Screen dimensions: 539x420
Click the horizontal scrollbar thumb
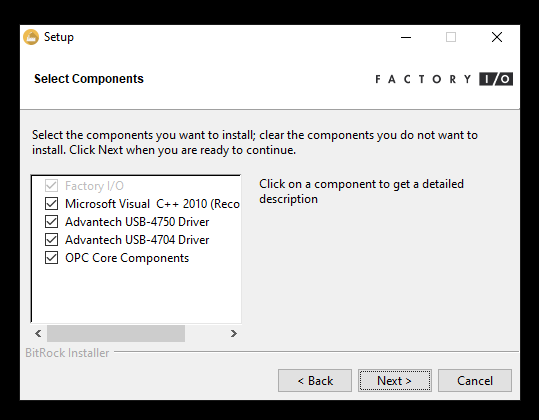[x=116, y=333]
